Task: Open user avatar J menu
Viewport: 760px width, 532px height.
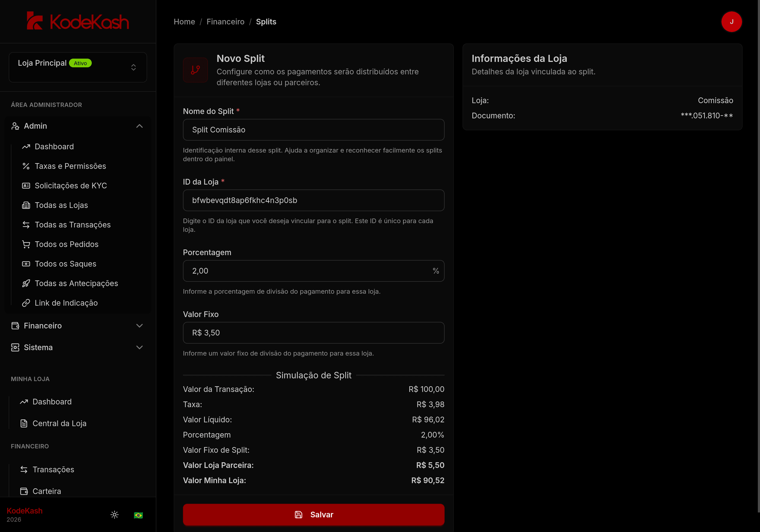Action: 731,22
